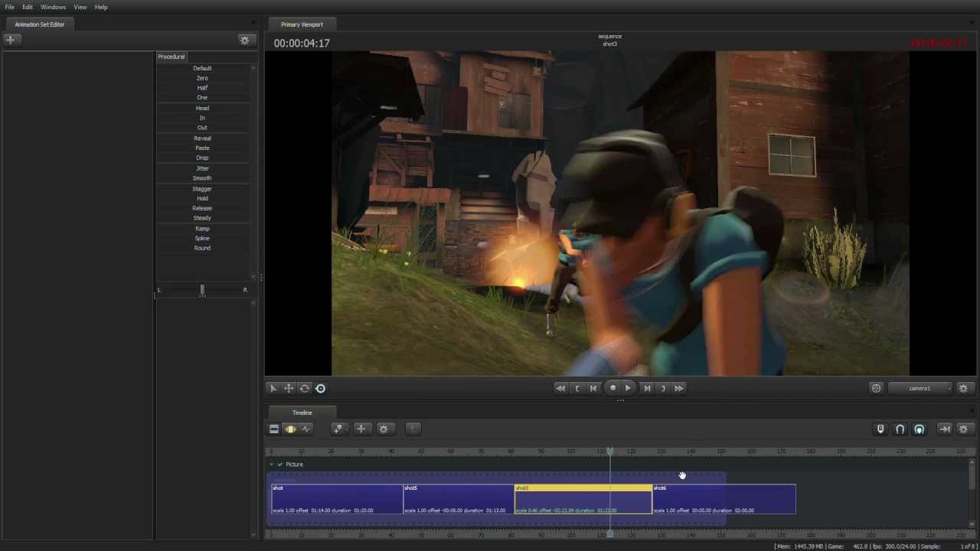Jump to the in-point bracket marker
The image size is (980, 551).
coord(577,388)
